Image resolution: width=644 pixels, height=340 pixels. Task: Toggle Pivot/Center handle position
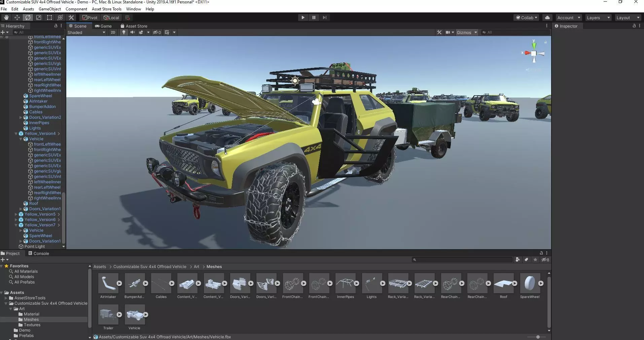(x=90, y=17)
